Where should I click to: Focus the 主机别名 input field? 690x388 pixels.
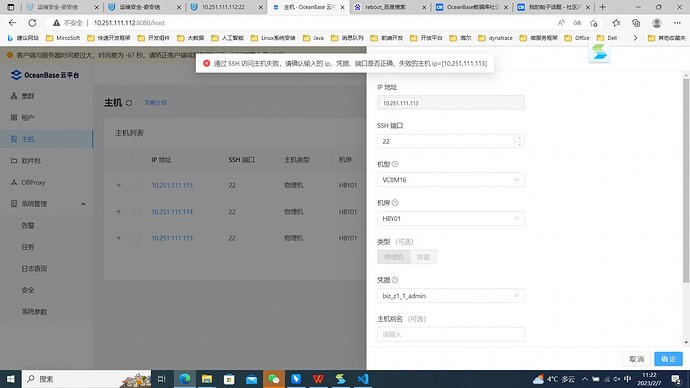(451, 334)
